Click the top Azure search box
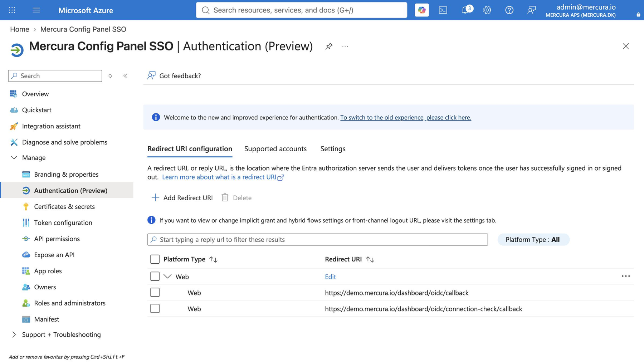The height and width of the screenshot is (362, 644). coord(301,10)
